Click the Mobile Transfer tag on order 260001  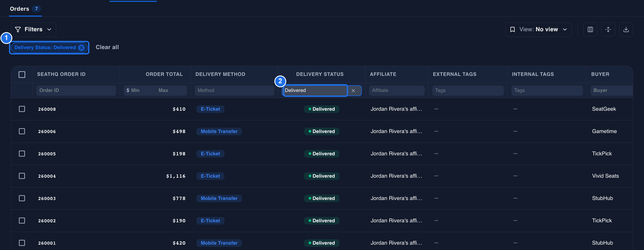click(x=219, y=243)
